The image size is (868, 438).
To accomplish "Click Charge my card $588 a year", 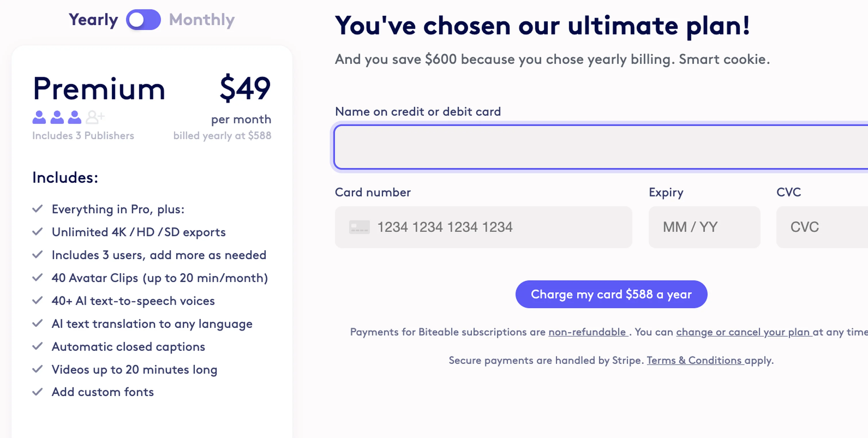I will coord(611,294).
